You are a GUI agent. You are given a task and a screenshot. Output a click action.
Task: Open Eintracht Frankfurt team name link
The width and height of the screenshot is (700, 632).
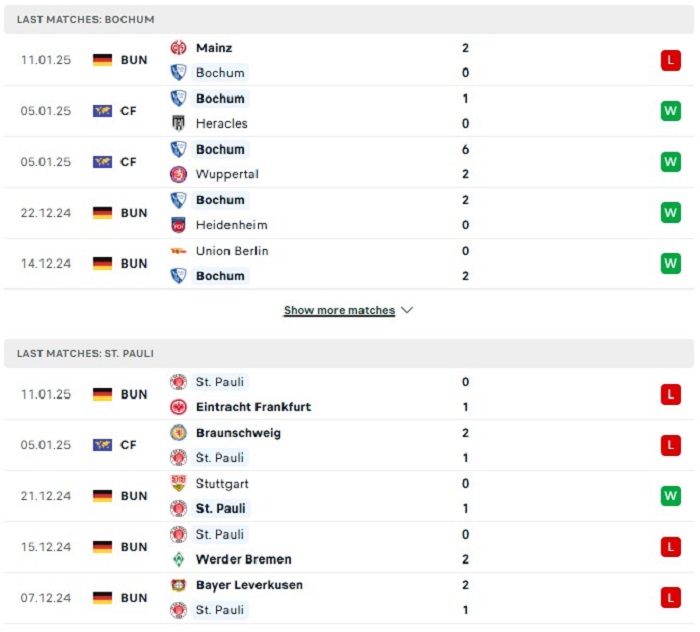(x=253, y=407)
